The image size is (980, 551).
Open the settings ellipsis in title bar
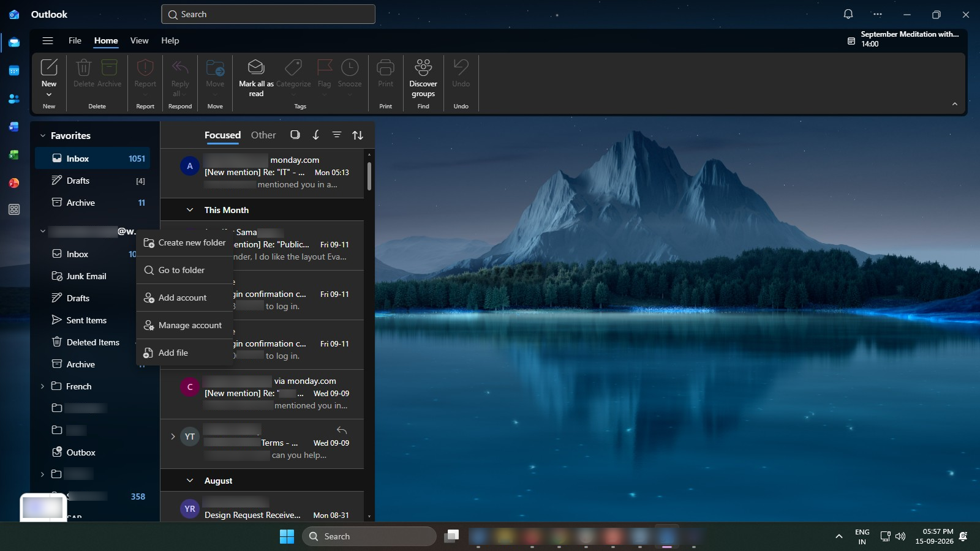tap(878, 14)
